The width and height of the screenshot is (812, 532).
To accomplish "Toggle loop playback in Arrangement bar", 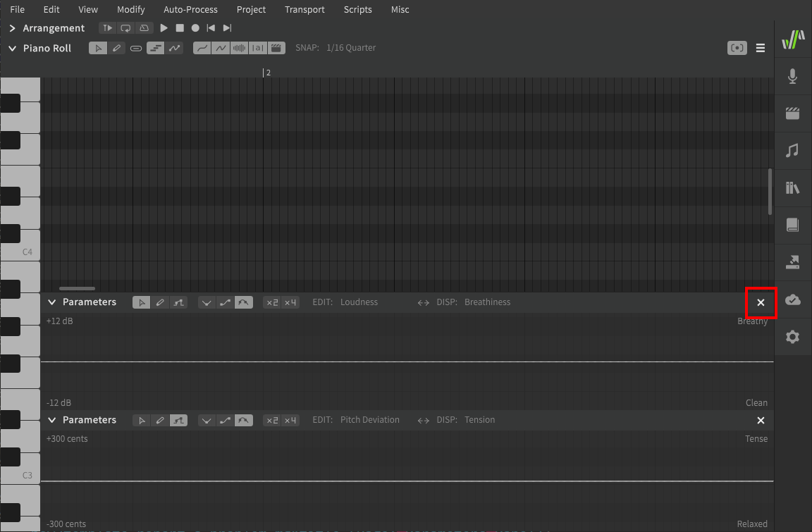I will (x=126, y=28).
